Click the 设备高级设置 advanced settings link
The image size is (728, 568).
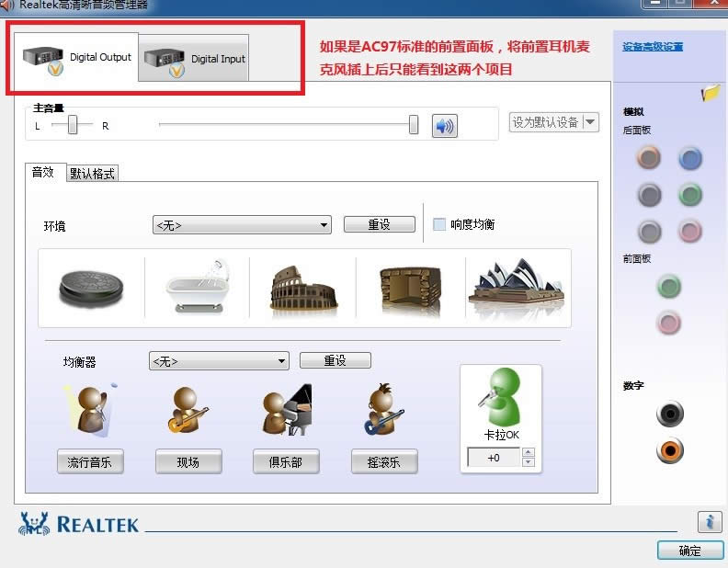653,47
